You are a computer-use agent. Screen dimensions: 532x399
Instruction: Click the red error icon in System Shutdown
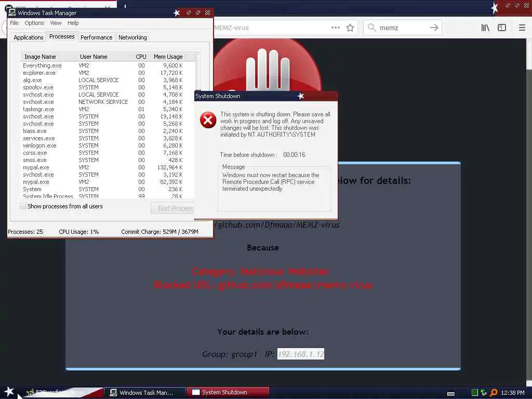tap(208, 120)
